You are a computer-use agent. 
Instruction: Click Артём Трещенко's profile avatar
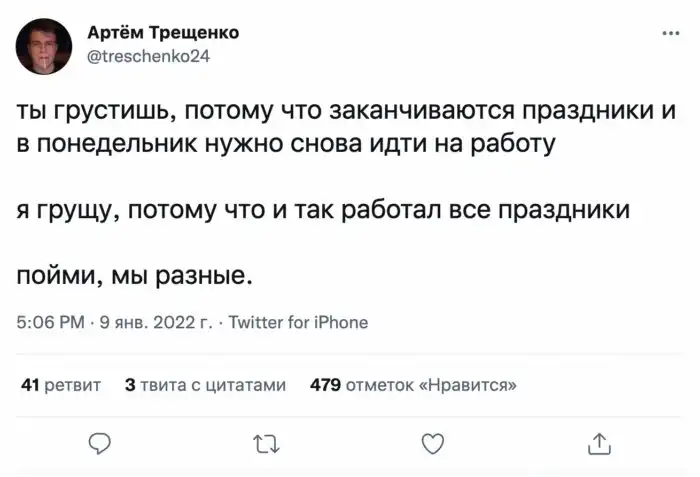[45, 45]
